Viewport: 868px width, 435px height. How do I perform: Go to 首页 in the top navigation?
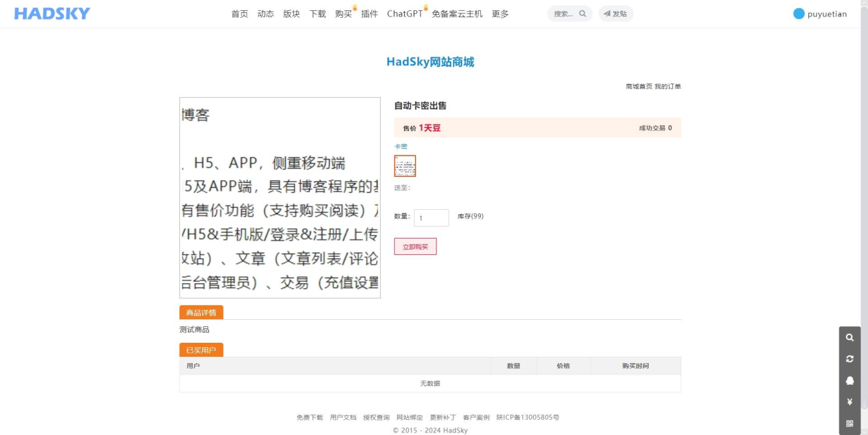[240, 14]
